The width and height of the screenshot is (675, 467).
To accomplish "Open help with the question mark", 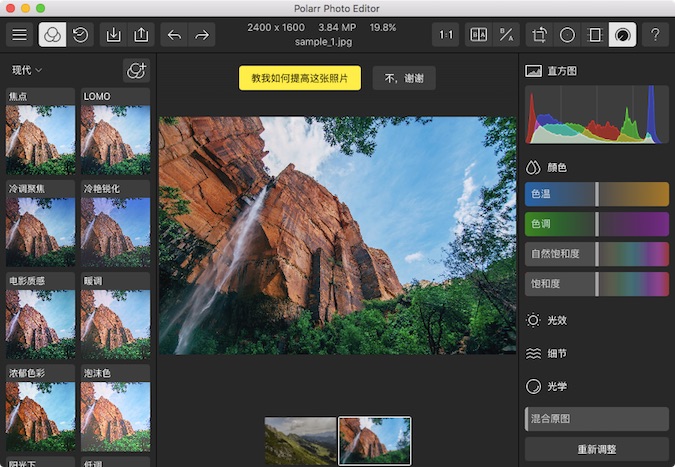I will (655, 34).
